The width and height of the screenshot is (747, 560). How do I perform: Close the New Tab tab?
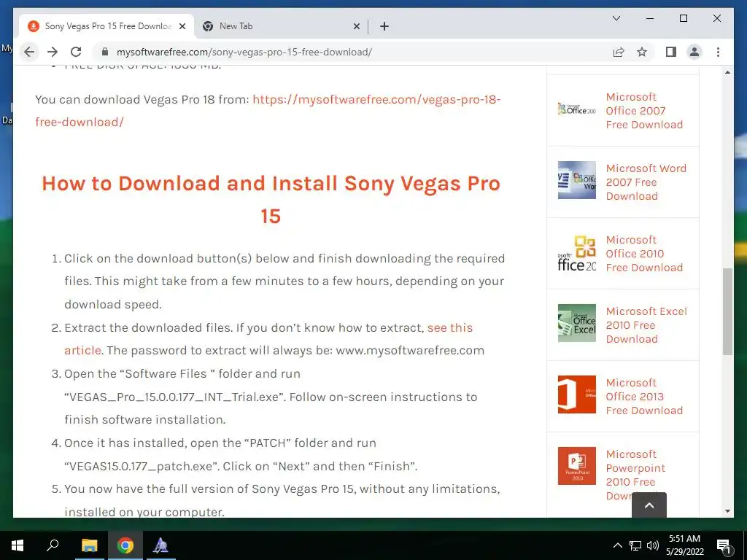[x=356, y=26]
